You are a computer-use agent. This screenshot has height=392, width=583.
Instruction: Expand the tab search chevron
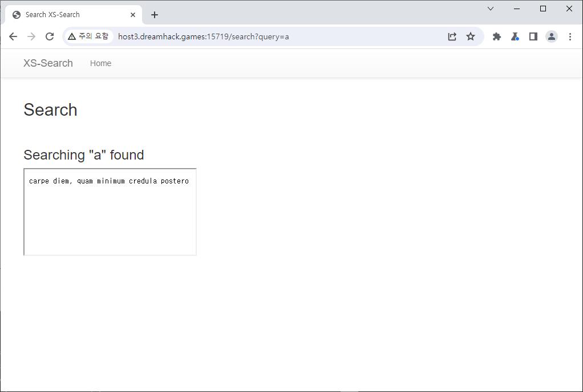491,9
